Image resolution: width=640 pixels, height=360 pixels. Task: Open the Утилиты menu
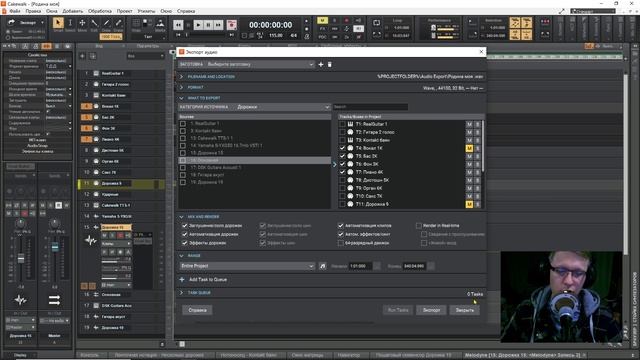click(x=147, y=11)
